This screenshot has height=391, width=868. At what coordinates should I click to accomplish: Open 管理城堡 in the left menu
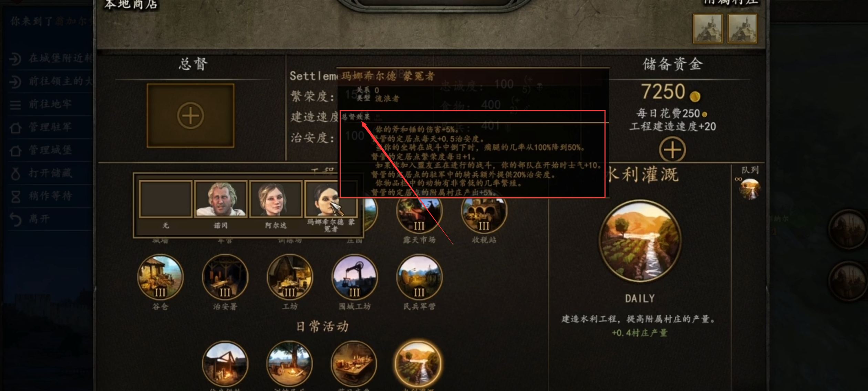coord(50,150)
